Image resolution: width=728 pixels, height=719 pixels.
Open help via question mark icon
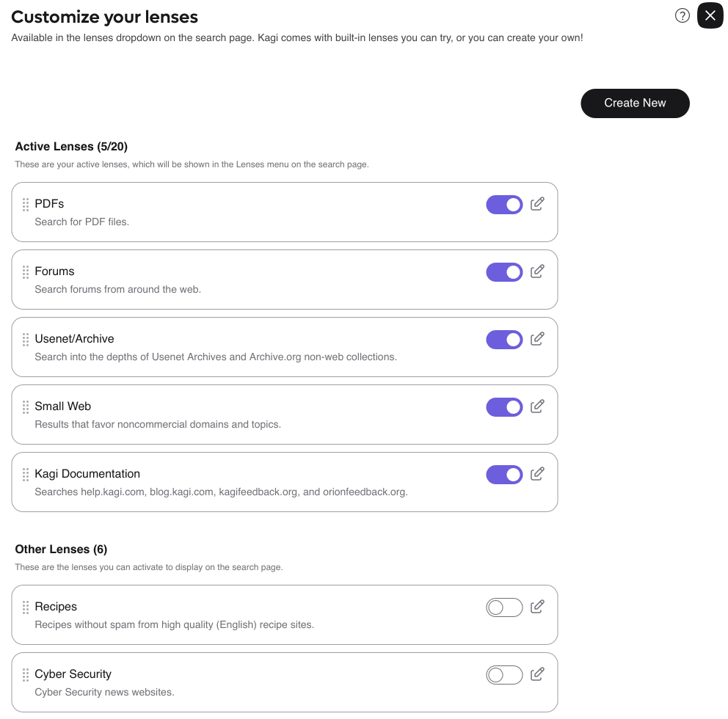[682, 15]
